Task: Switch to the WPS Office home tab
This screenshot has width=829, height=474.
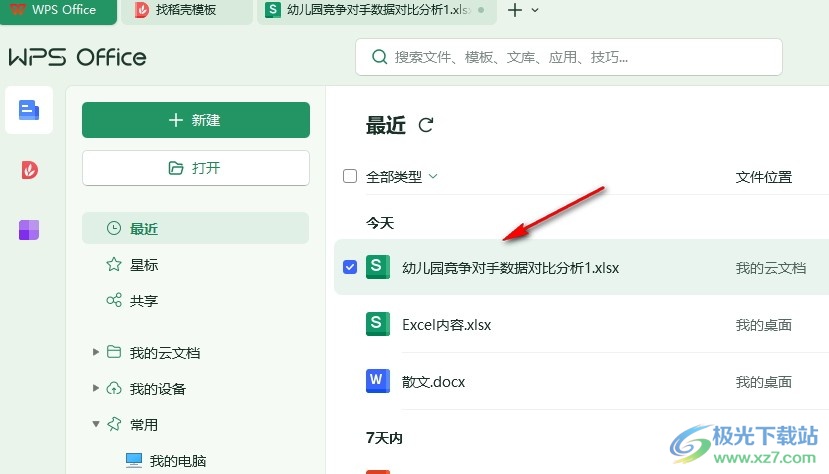Action: tap(58, 11)
